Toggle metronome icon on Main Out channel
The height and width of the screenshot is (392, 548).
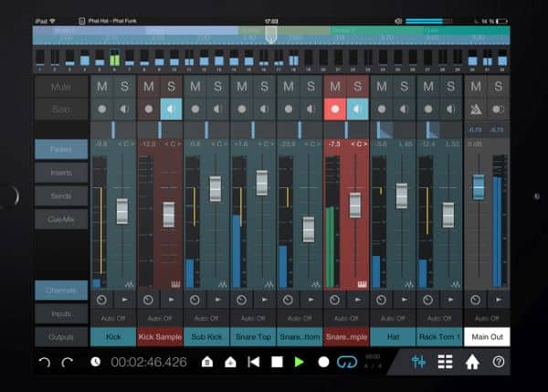[x=476, y=109]
